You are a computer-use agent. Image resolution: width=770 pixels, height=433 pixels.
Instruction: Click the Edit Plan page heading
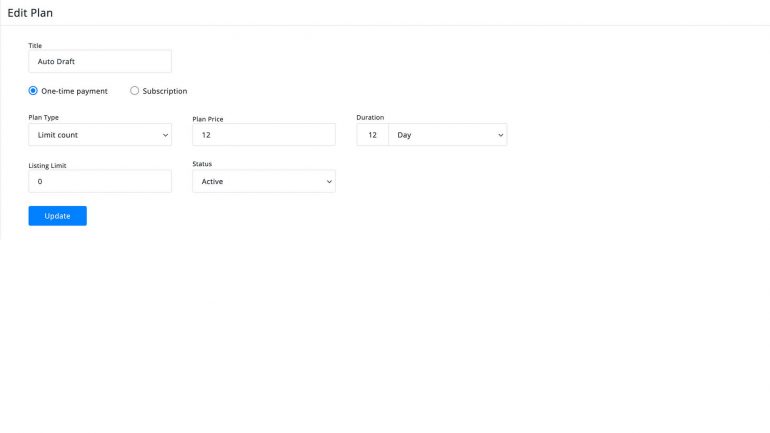click(x=30, y=13)
